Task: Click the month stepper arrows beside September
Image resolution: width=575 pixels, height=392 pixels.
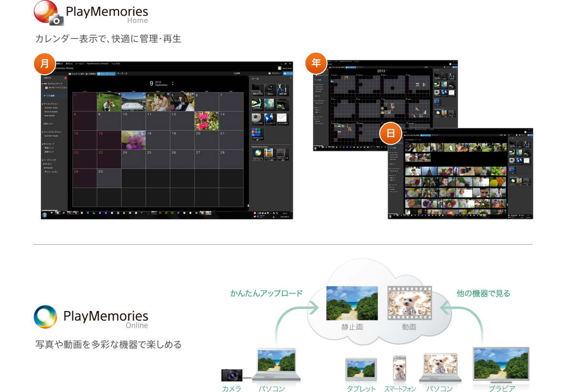Action: [172, 83]
